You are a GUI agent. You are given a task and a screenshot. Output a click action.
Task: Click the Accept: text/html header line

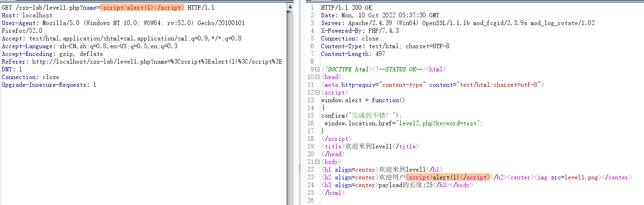click(122, 39)
